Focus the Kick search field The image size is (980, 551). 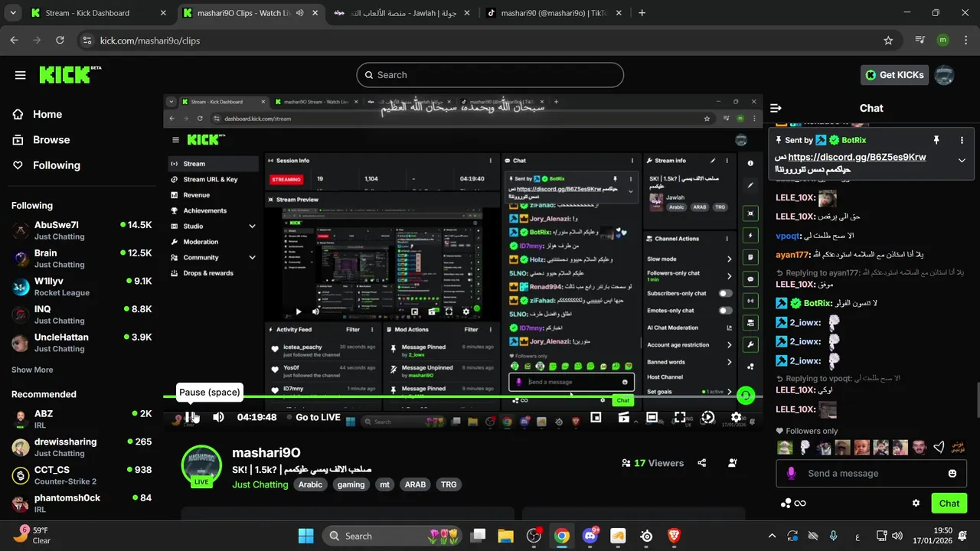pos(490,75)
